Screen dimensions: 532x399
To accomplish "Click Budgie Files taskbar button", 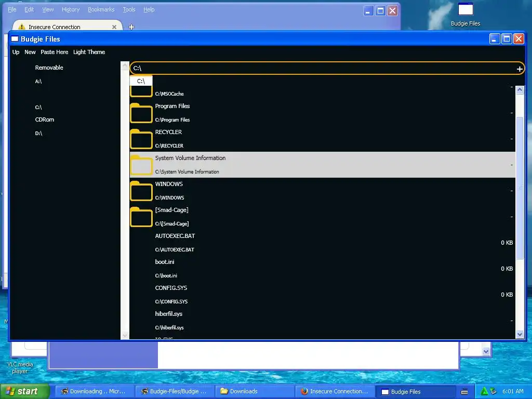I will [x=415, y=391].
